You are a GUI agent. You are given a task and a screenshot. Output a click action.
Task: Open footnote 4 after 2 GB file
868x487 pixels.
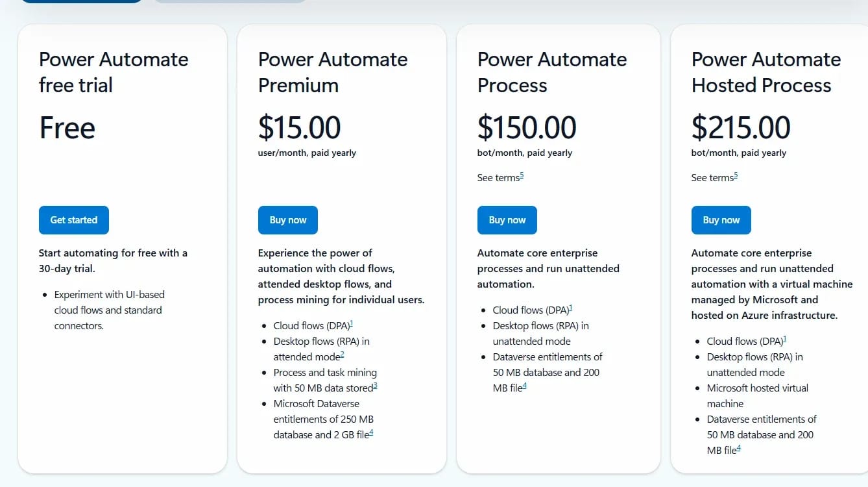(x=371, y=432)
